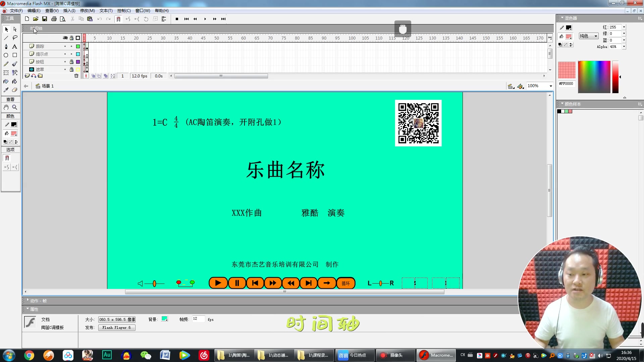The image size is (644, 362).
Task: Click the Flash Player 6 publish button
Action: (117, 328)
